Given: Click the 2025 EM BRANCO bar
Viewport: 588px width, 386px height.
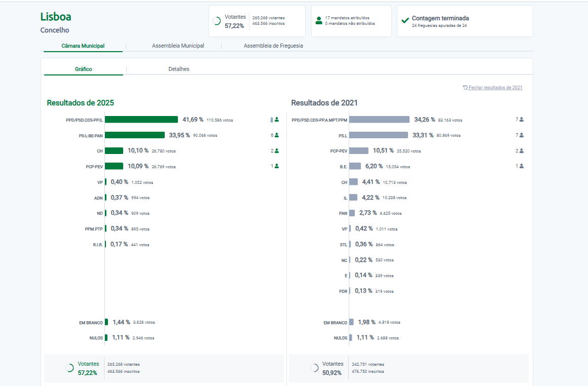Looking at the screenshot, I should tap(106, 322).
